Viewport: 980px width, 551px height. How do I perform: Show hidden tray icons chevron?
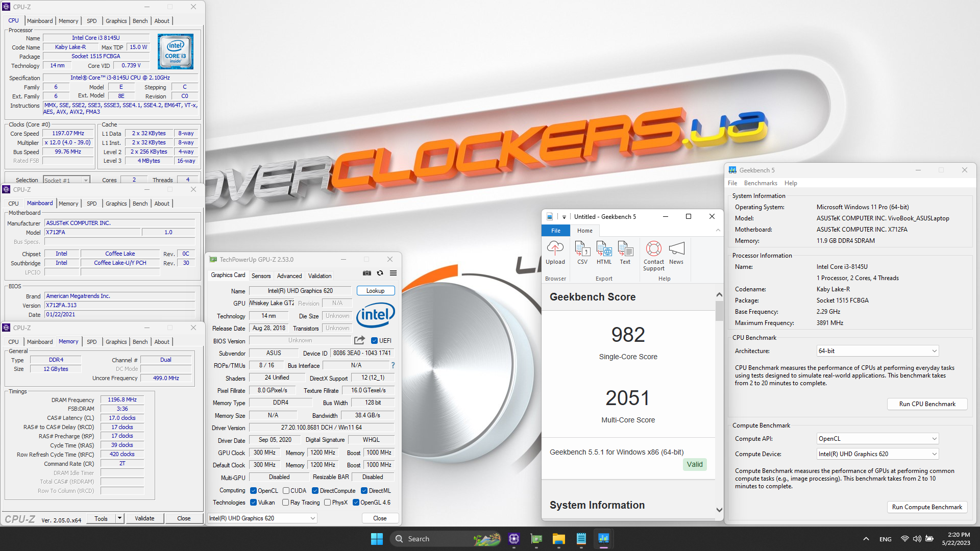coord(866,539)
